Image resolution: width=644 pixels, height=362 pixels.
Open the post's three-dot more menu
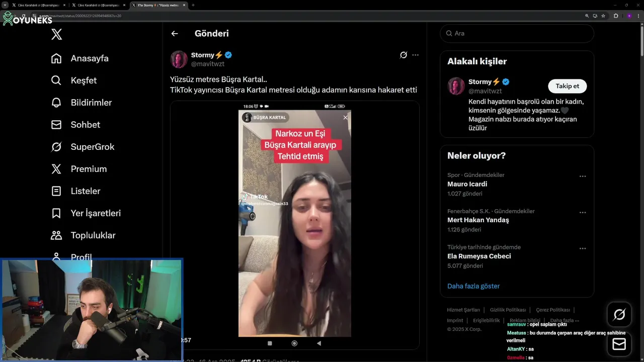coord(415,55)
